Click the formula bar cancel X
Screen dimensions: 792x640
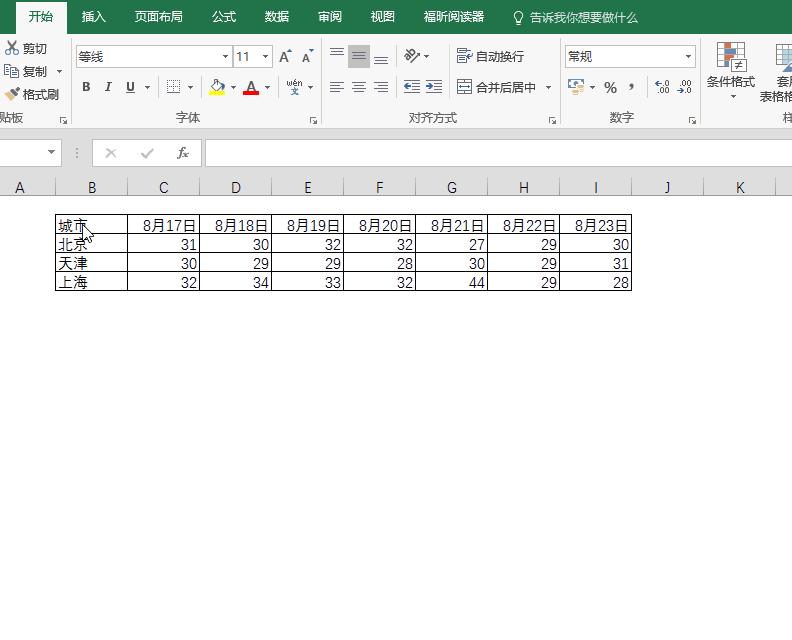click(x=111, y=153)
